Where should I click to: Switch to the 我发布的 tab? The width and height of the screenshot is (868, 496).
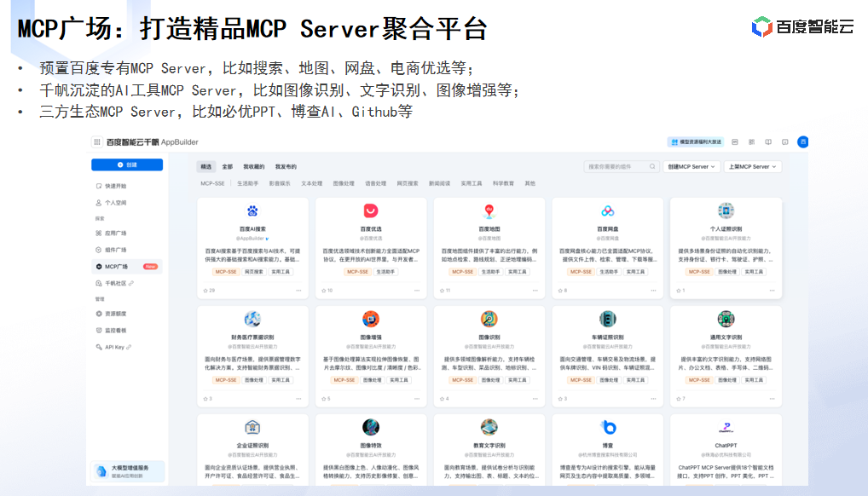[286, 166]
